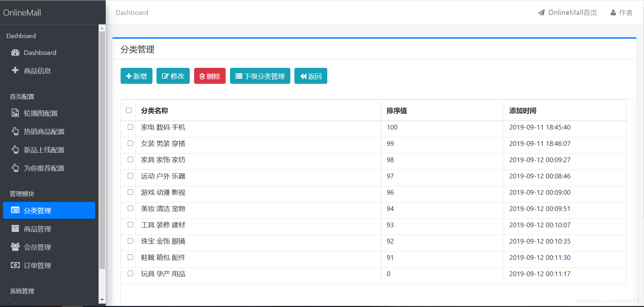Check the box for 女装 男装 穿搭
Screen dimensions: 644x307
pyautogui.click(x=130, y=143)
